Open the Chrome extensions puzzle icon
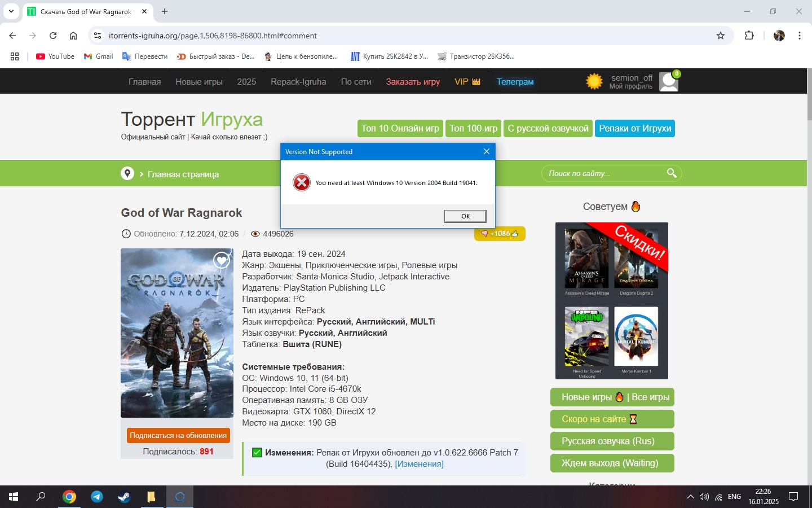This screenshot has height=508, width=812. (749, 36)
